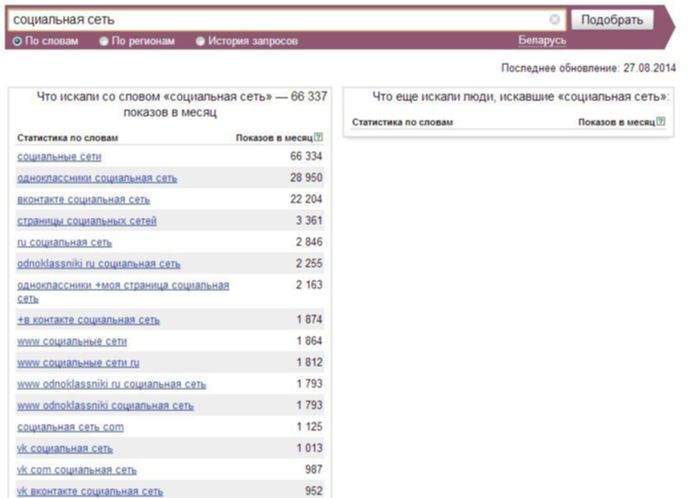This screenshot has height=498, width=688.
Task: Open the 'социальные сети' keyword link
Action: point(59,157)
